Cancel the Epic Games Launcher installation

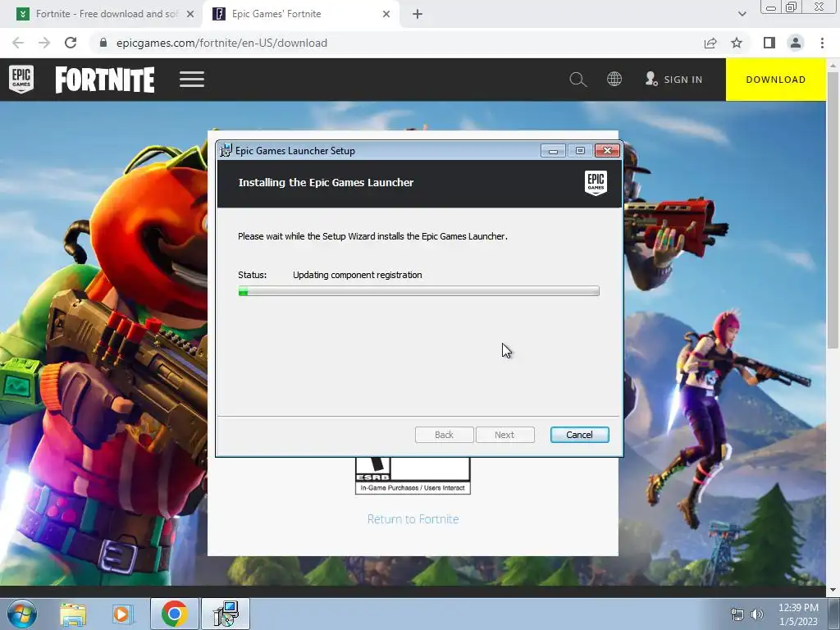(580, 435)
